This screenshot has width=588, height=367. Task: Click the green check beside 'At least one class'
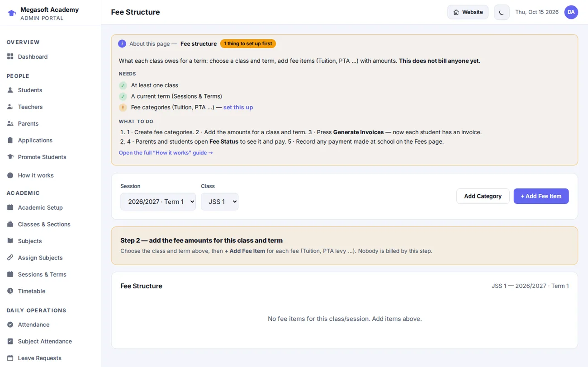(123, 85)
